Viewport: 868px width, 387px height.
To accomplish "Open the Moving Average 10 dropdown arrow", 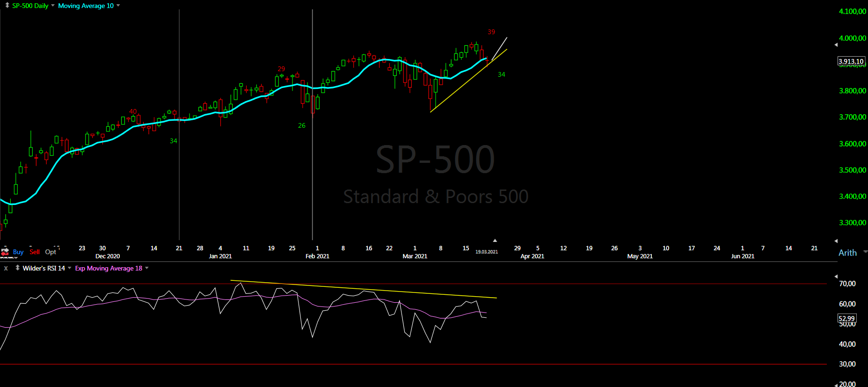I will coord(118,6).
